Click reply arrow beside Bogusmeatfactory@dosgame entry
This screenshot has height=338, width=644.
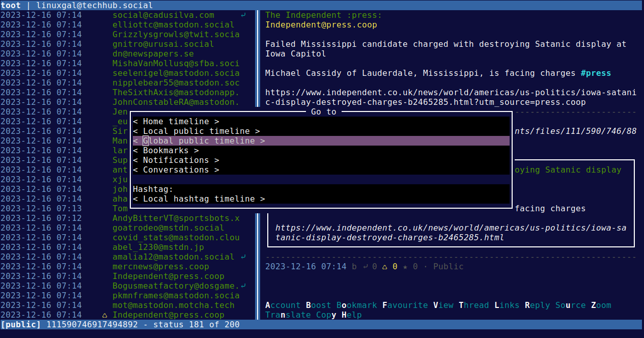click(243, 286)
